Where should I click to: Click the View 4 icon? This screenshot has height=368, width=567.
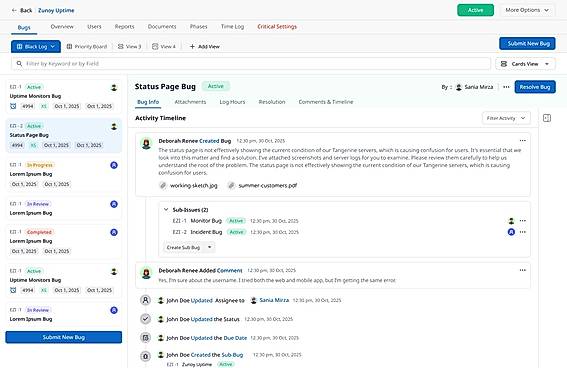coord(155,47)
